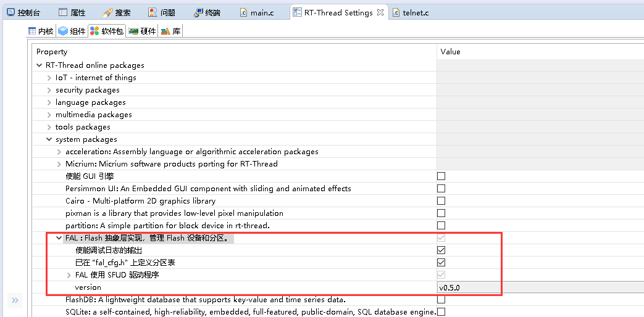Expand IoT - internet of things node
Image resolution: width=644 pixels, height=317 pixels.
[x=49, y=78]
